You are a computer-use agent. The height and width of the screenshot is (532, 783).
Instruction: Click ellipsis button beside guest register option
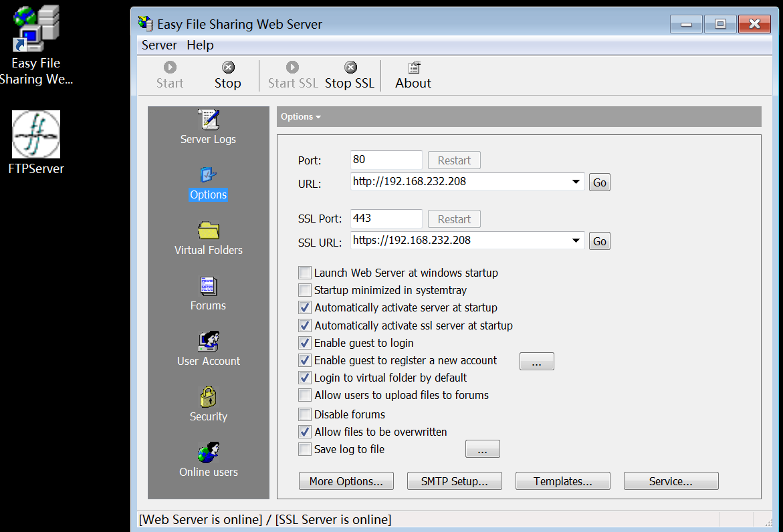537,362
